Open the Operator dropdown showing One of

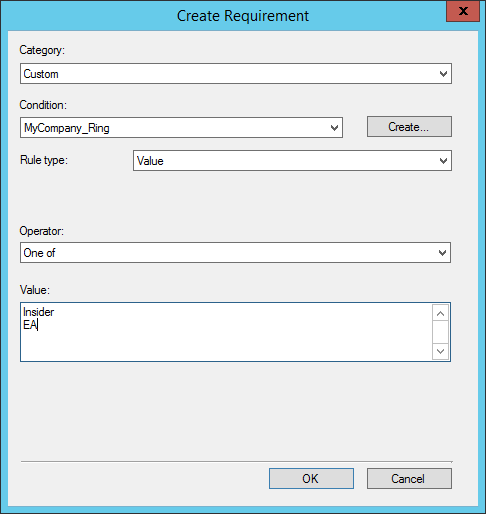[x=235, y=253]
